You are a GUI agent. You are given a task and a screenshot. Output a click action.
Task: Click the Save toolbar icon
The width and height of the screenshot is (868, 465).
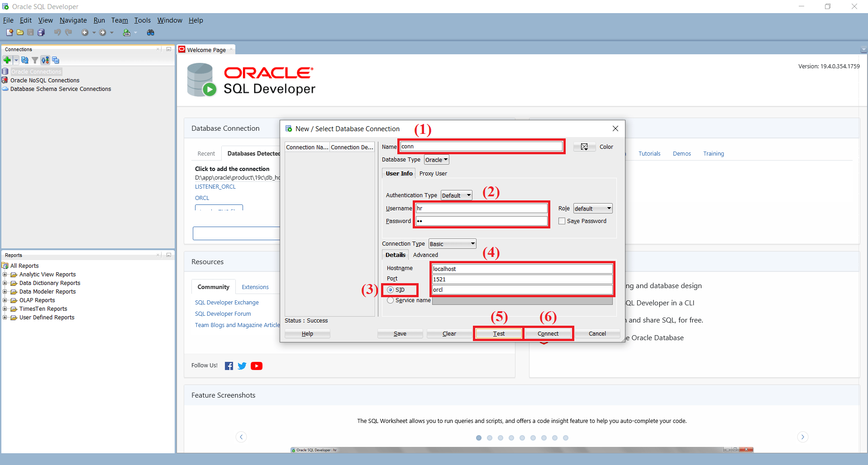(x=30, y=33)
